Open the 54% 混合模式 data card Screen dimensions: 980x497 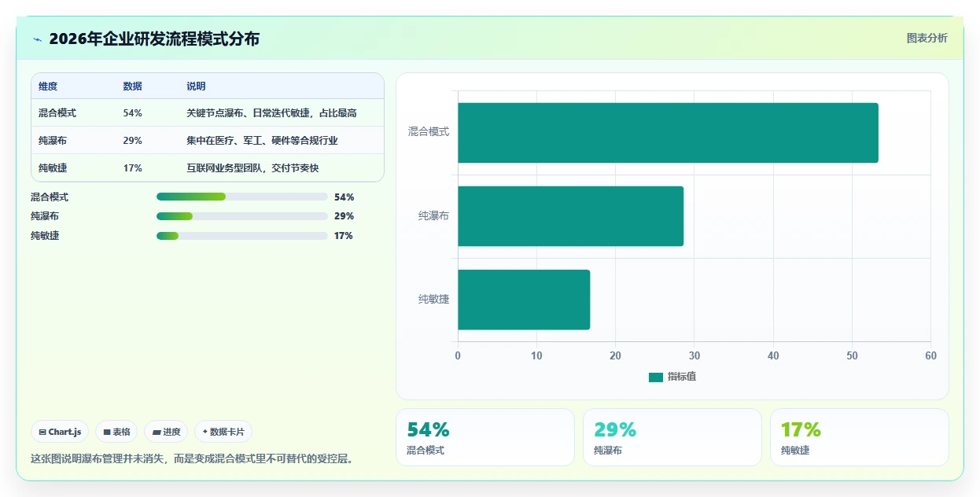tap(485, 437)
